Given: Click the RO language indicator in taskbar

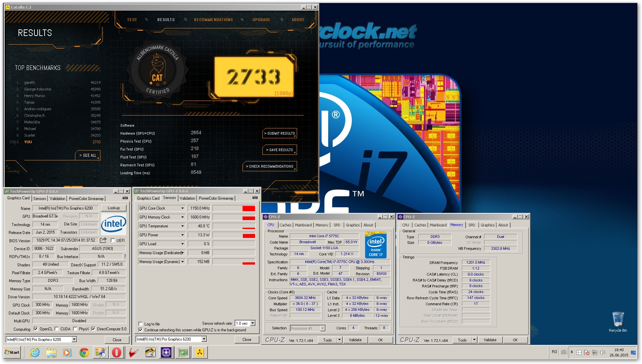Looking at the screenshot, I should [554, 352].
